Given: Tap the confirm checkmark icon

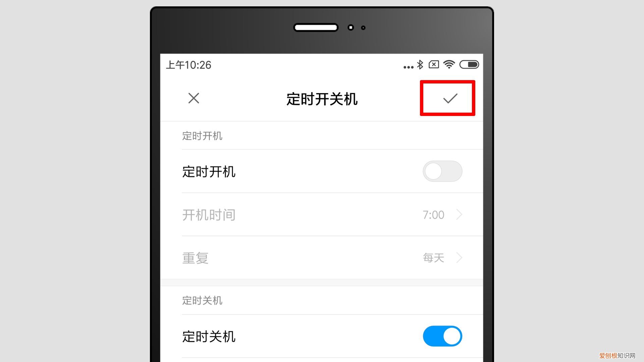Looking at the screenshot, I should pyautogui.click(x=448, y=98).
